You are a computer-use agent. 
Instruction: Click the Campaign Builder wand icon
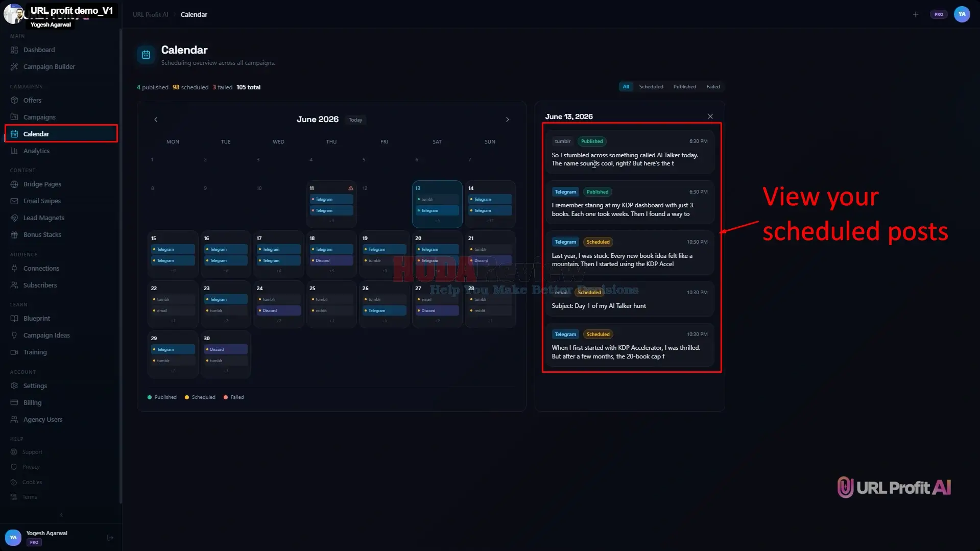(14, 66)
